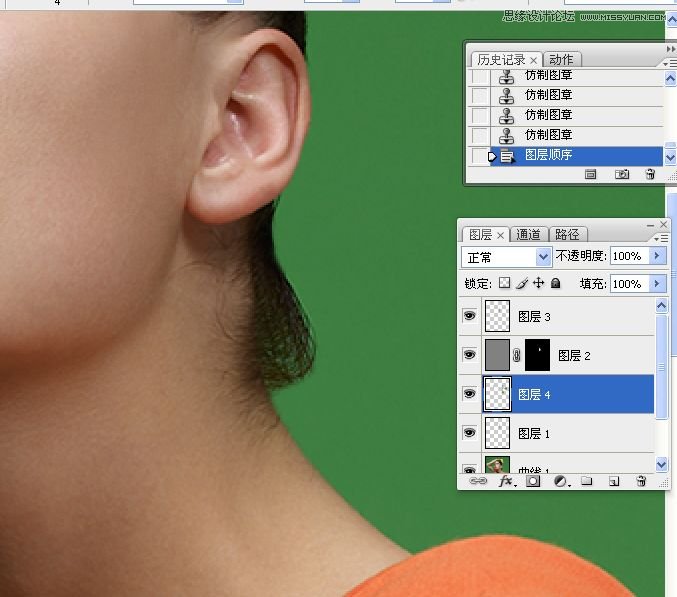Close the 历史记录 tab with its x
Viewport: 677px width, 597px height.
[x=534, y=60]
